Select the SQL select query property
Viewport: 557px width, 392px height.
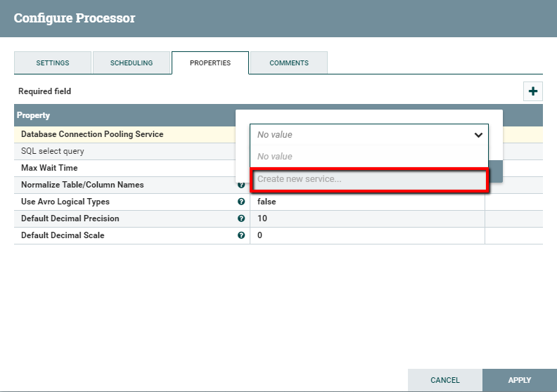[x=53, y=151]
